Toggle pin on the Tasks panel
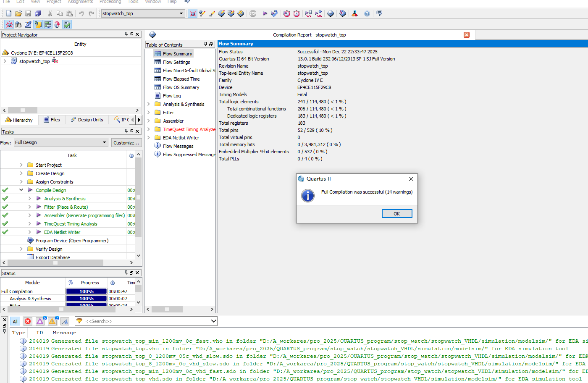The image size is (588, 383). [126, 131]
